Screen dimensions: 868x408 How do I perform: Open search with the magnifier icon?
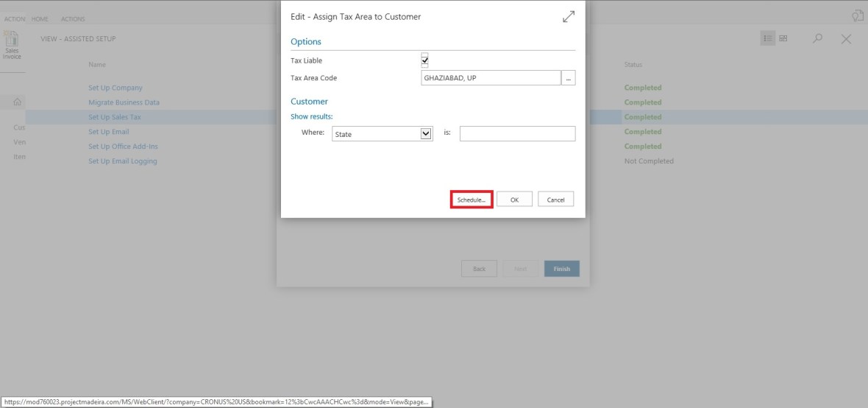817,39
